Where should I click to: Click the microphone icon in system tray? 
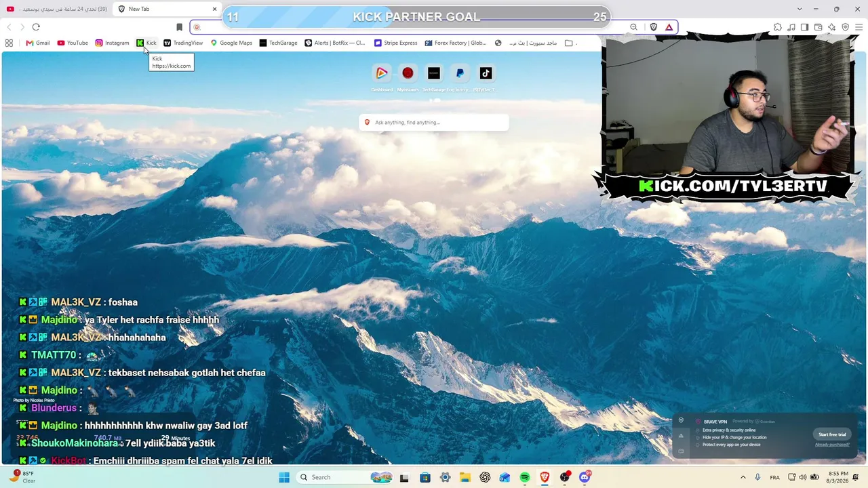pyautogui.click(x=758, y=477)
